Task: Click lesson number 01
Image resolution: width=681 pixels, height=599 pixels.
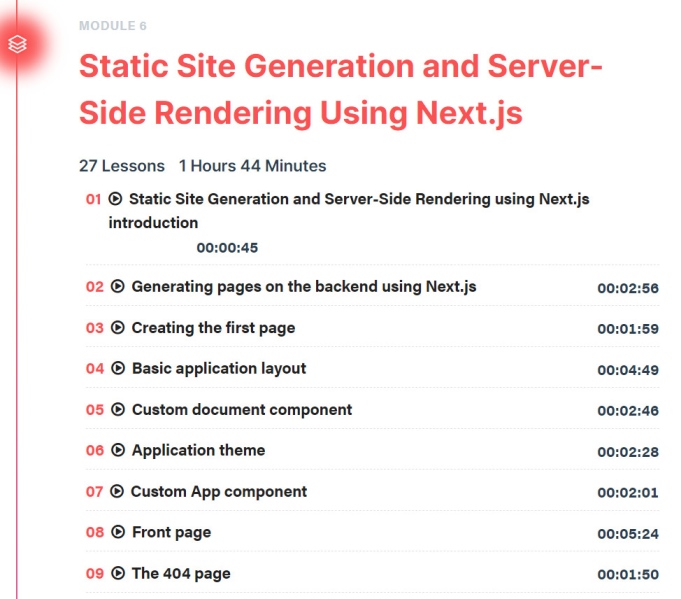Action: point(93,199)
